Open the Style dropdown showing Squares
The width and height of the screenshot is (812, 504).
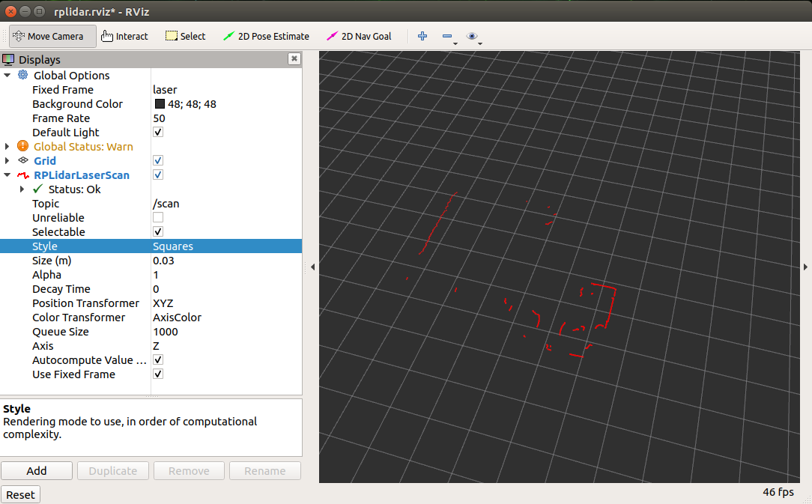point(225,246)
